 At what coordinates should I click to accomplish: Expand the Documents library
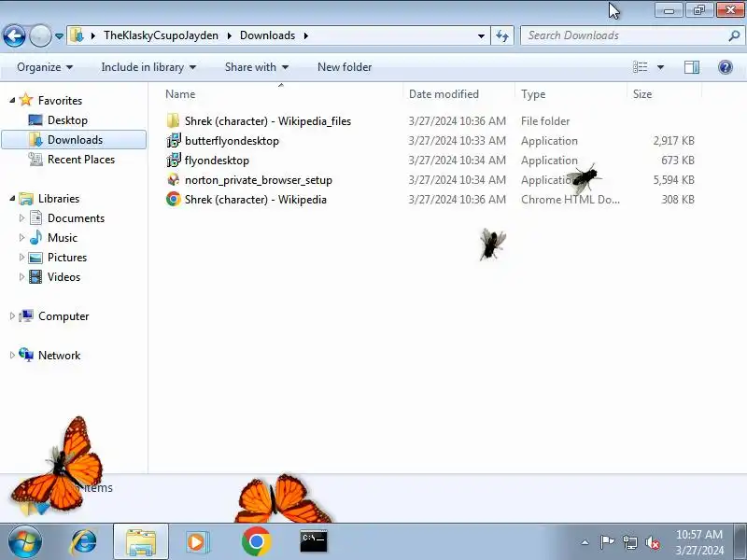point(21,218)
